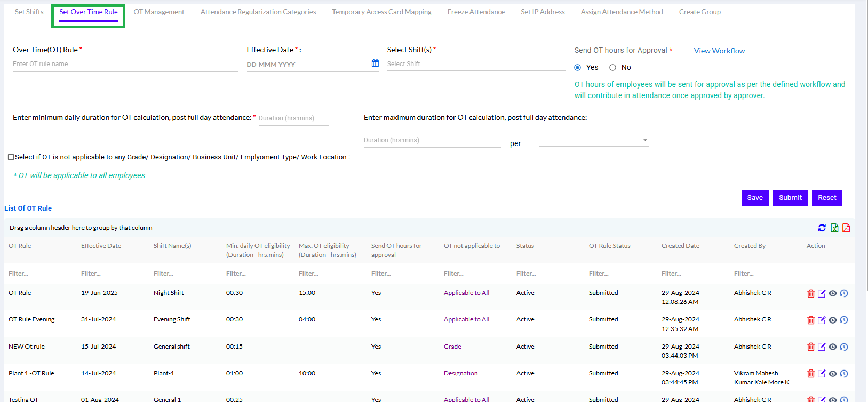Edit the NEW Ot rule row
The image size is (868, 402).
[x=822, y=347]
